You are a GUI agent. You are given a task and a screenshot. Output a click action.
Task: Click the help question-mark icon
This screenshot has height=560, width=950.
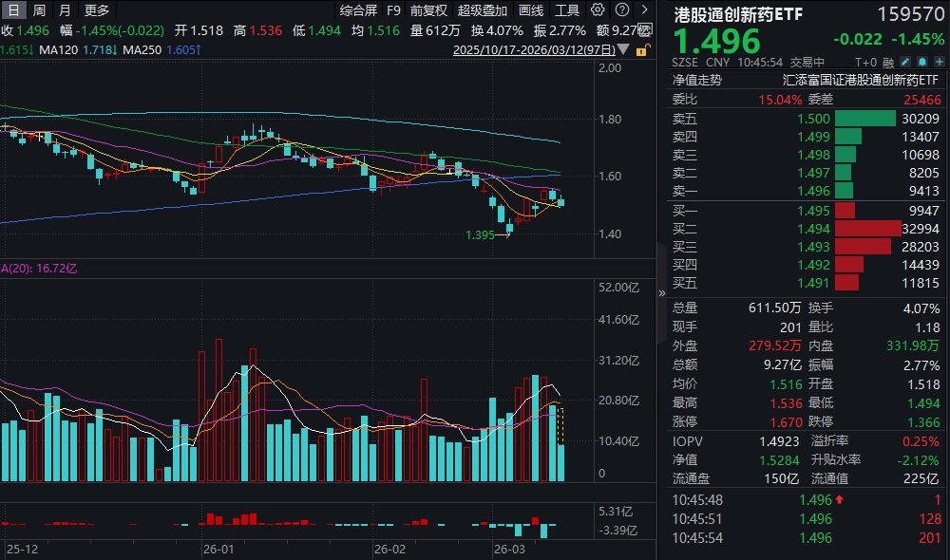(620, 9)
